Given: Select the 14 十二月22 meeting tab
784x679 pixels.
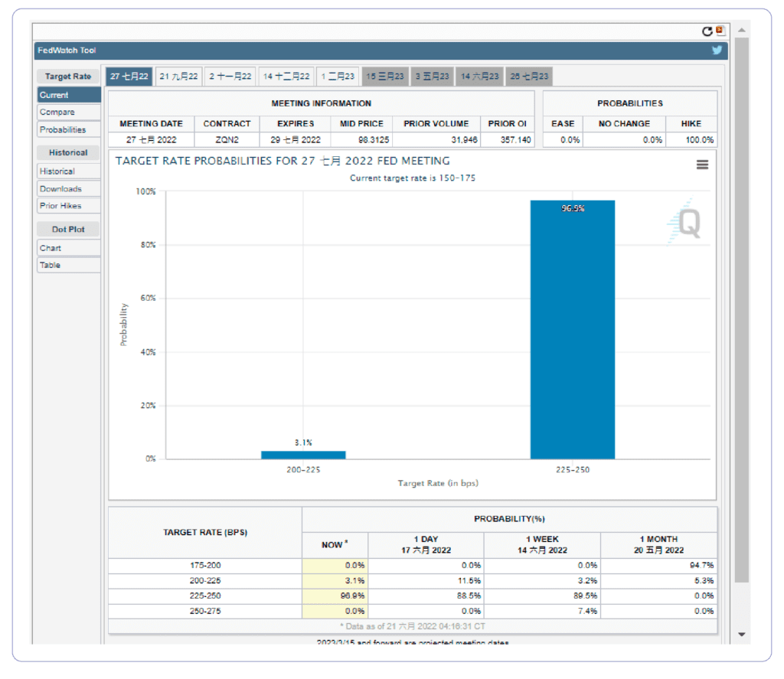Looking at the screenshot, I should (x=286, y=77).
